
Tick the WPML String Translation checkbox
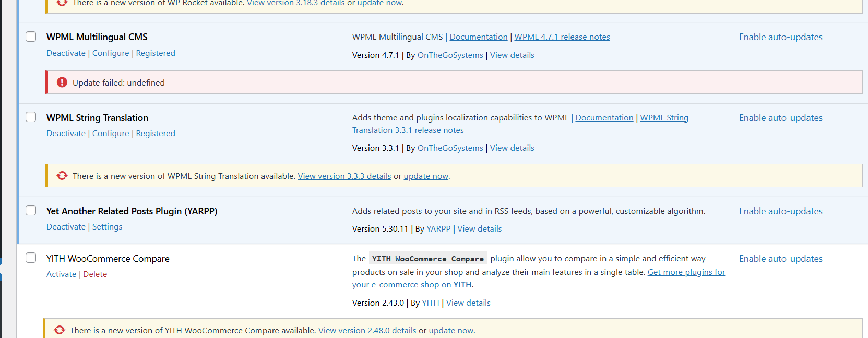31,117
